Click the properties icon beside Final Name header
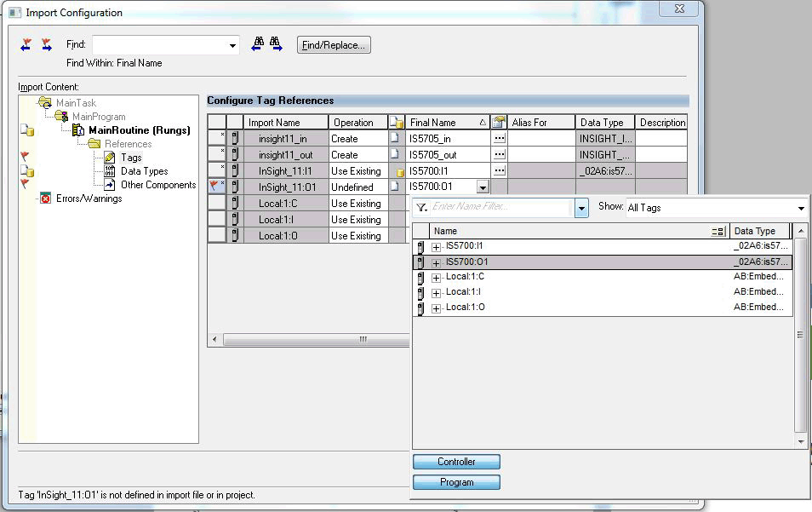The image size is (812, 512). 499,123
